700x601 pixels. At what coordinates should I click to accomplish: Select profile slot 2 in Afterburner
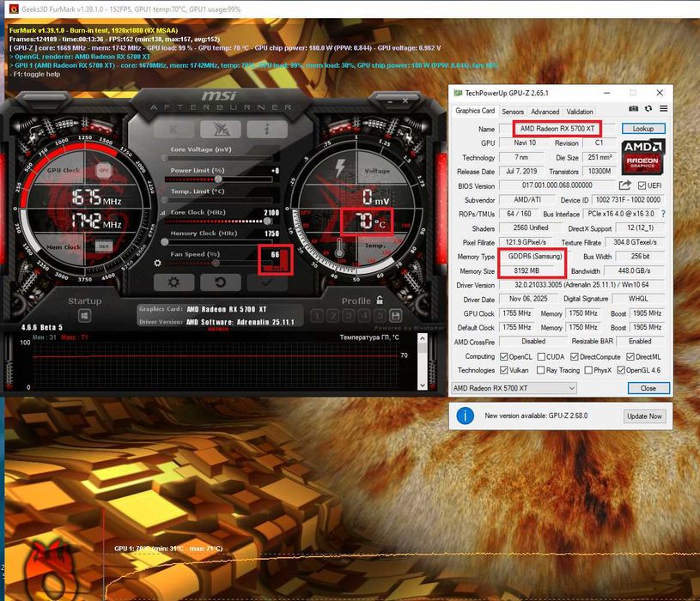click(x=332, y=316)
